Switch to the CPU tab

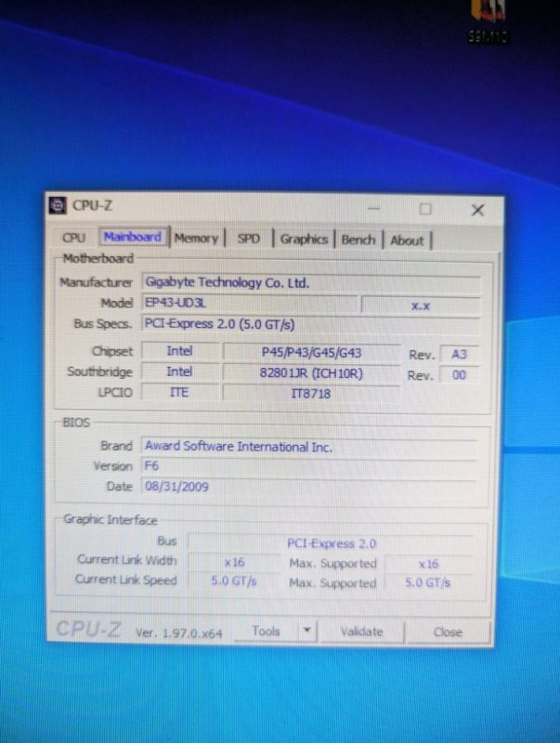[73, 238]
